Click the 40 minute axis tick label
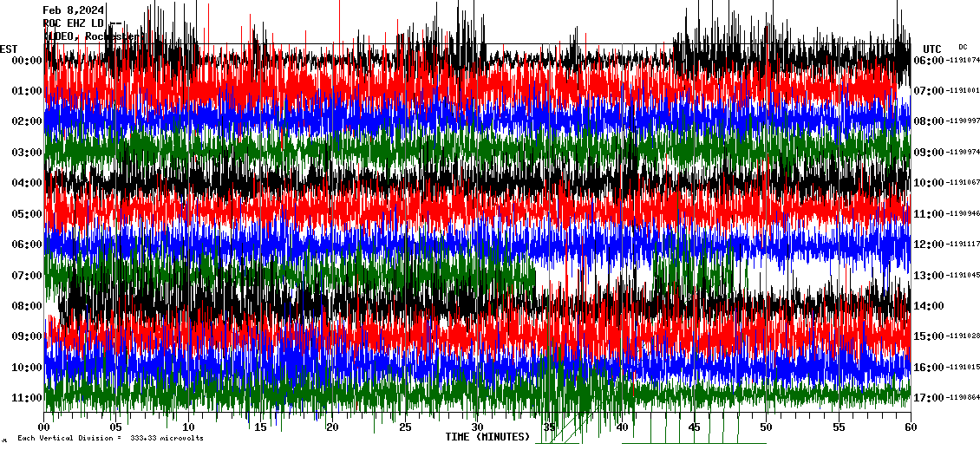Image resolution: width=980 pixels, height=450 pixels. pos(622,427)
